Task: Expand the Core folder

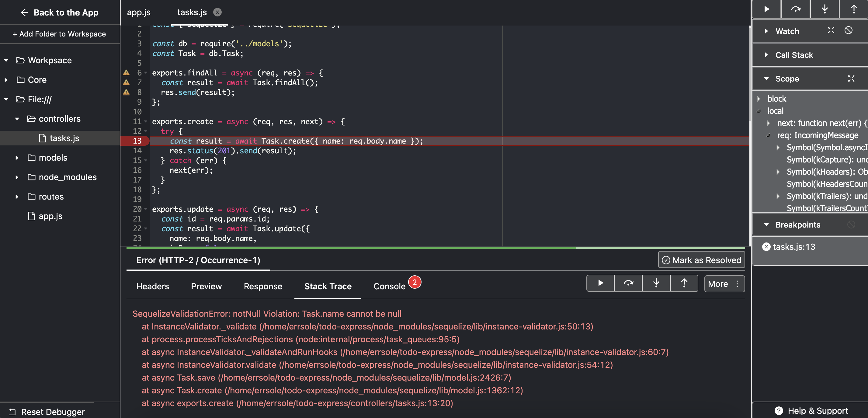Action: [x=6, y=80]
